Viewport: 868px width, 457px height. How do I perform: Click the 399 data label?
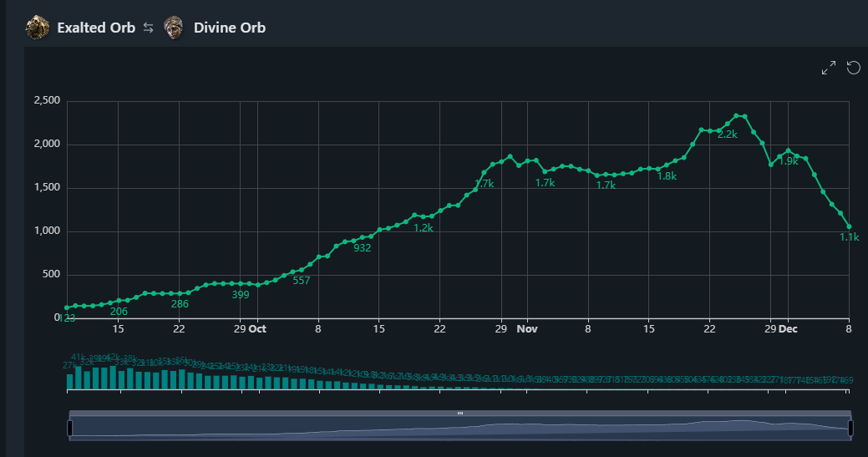[x=241, y=295]
